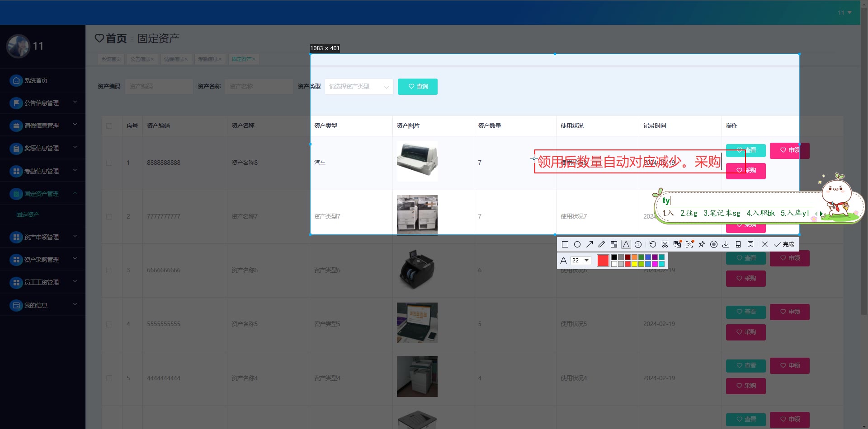
Task: Select the mosaic blur tool
Action: click(x=614, y=244)
